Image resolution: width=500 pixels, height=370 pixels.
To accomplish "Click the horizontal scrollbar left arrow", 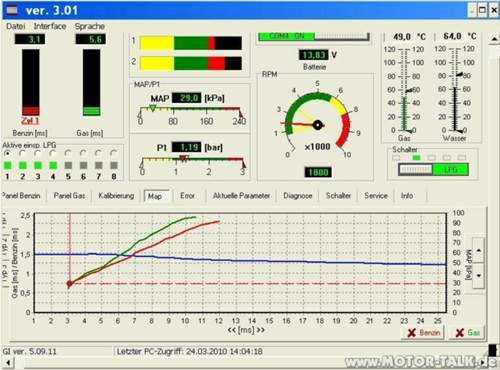I will coord(7,362).
